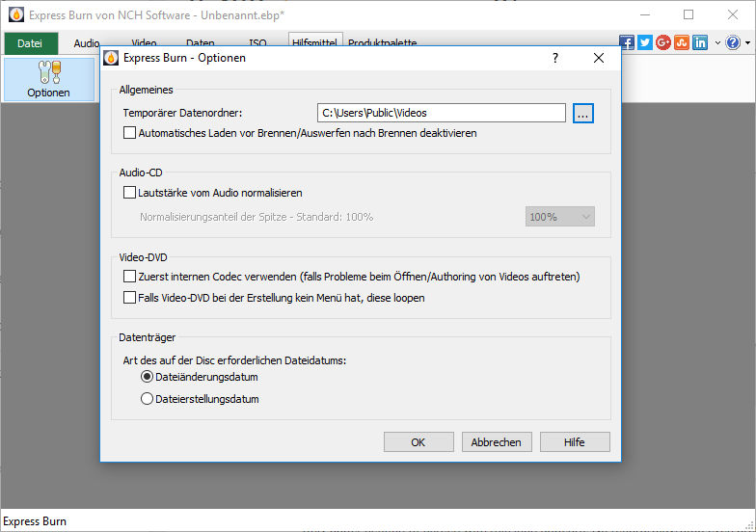Click the dialog's question mark help button
Screen dimensions: 756x532
coord(555,58)
